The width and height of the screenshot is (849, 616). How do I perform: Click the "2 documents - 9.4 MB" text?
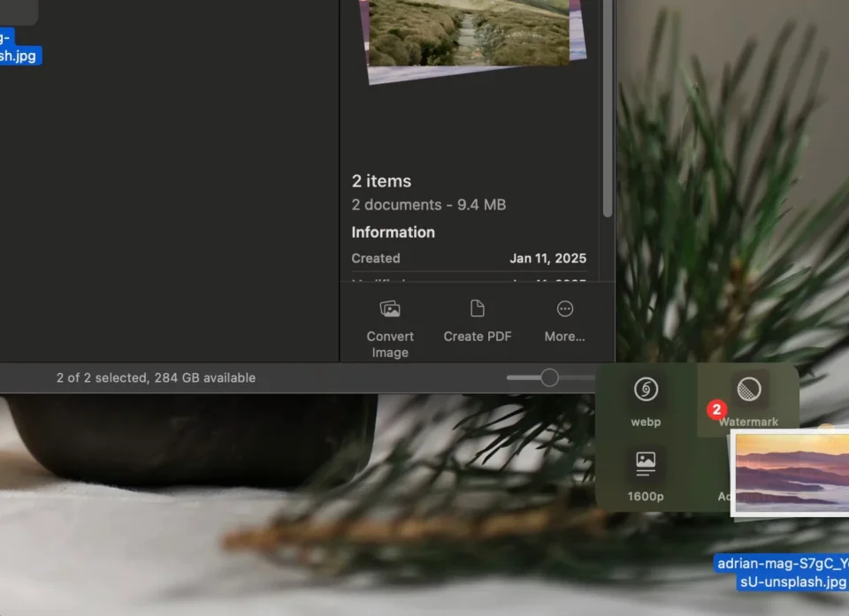pyautogui.click(x=428, y=205)
